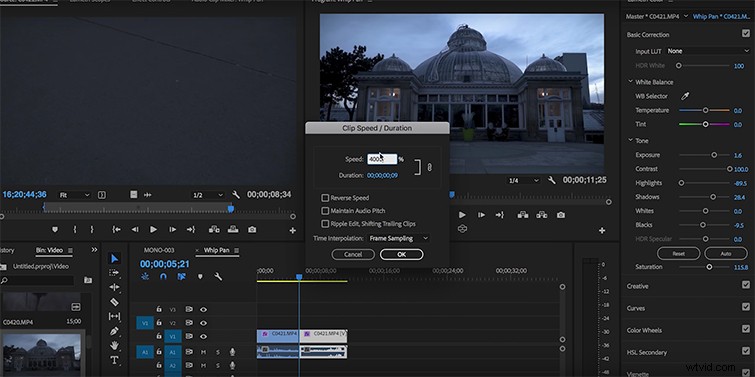Select the Slip tool
This screenshot has height=377, width=755.
(x=114, y=316)
